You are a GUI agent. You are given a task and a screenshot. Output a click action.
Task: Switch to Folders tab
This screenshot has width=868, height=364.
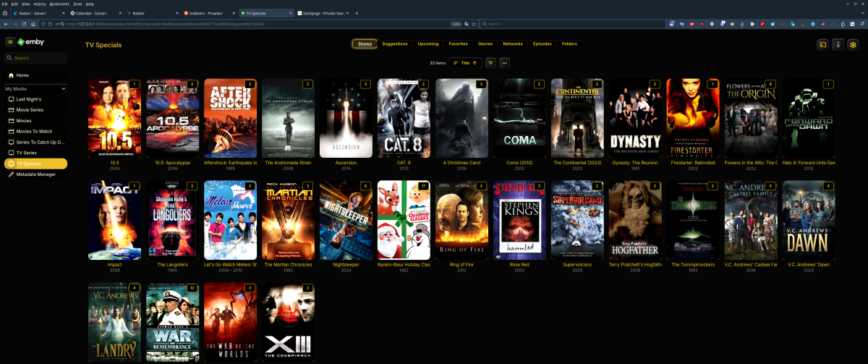tap(569, 43)
